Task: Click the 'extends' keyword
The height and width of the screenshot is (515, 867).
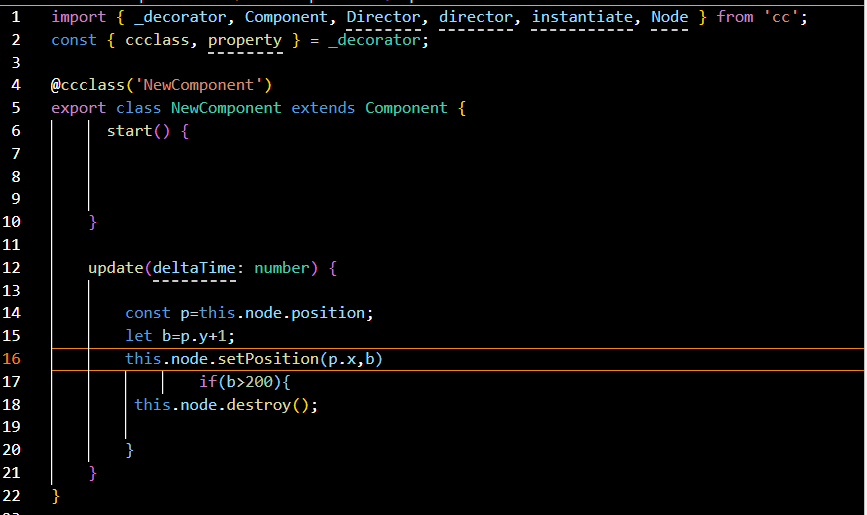Action: coord(323,108)
